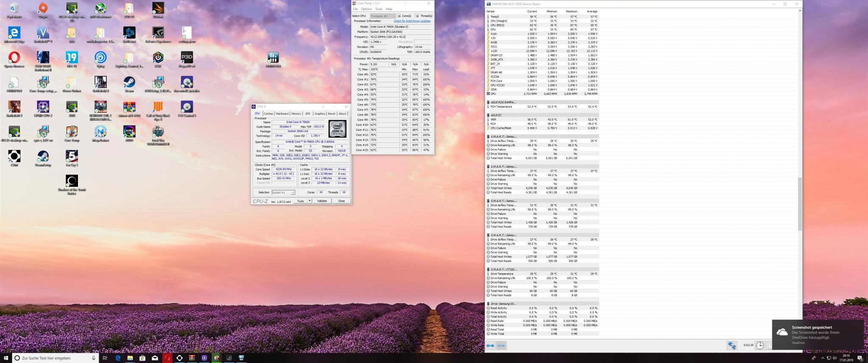Open the CPUID CPU-Z desktop shortcut

(43, 108)
